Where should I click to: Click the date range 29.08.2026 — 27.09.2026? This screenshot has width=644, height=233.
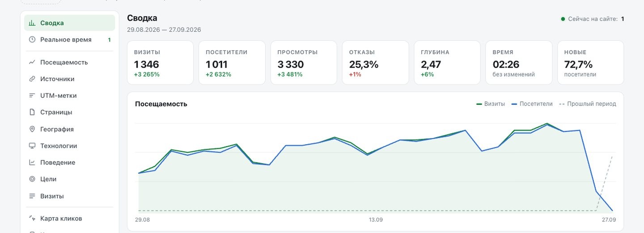point(164,30)
